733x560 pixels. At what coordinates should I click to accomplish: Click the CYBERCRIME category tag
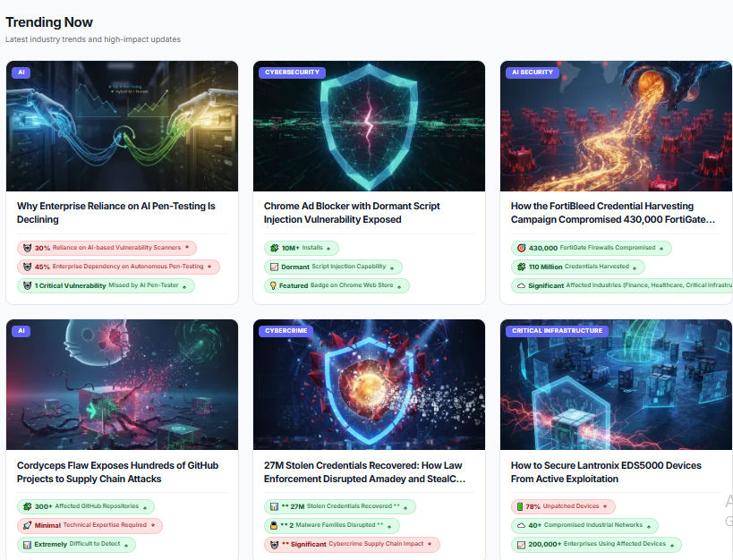coord(286,331)
